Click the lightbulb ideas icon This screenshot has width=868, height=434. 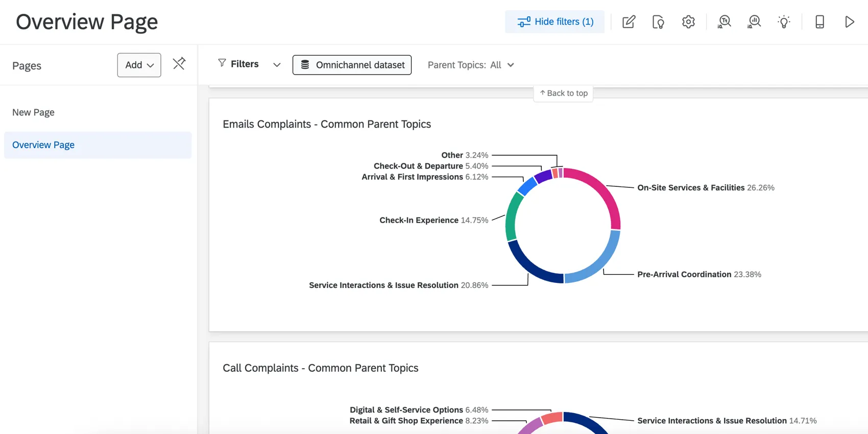[784, 22]
